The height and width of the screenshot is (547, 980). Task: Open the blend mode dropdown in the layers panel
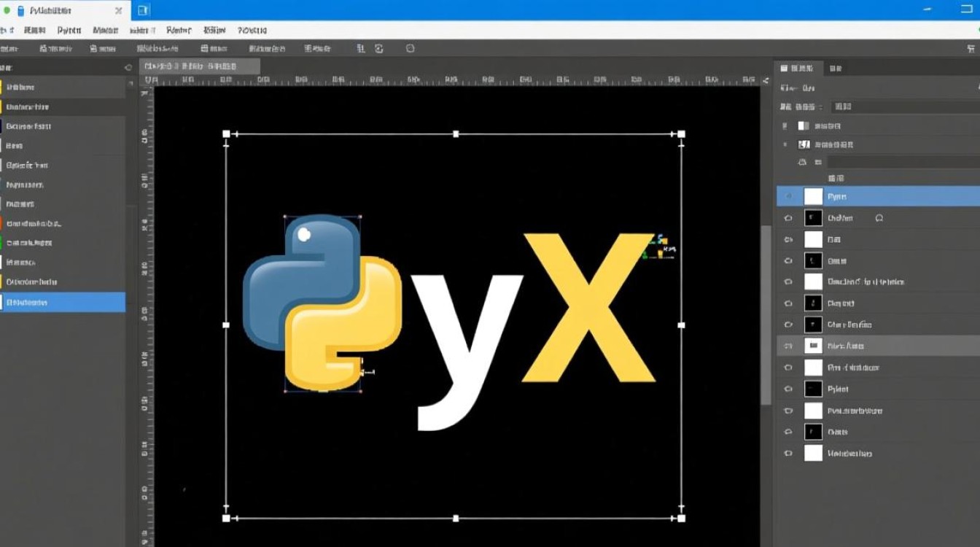(897, 106)
